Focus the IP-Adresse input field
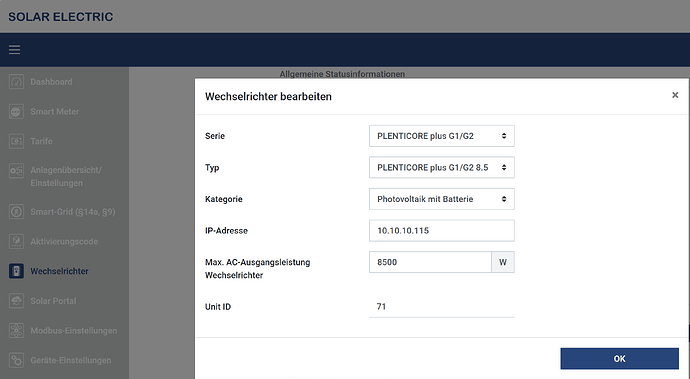690x379 pixels. (x=442, y=231)
